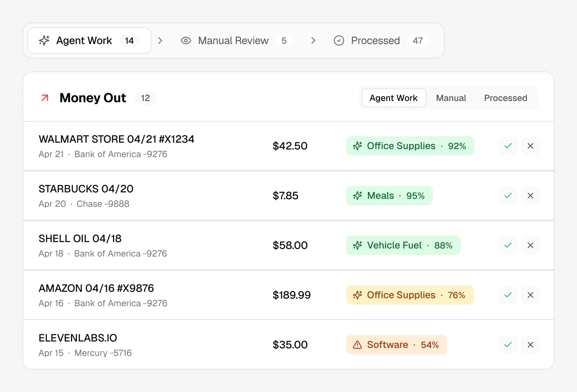The width and height of the screenshot is (577, 392).
Task: Approve the STARBUCKS transaction checkmark
Action: tap(508, 196)
